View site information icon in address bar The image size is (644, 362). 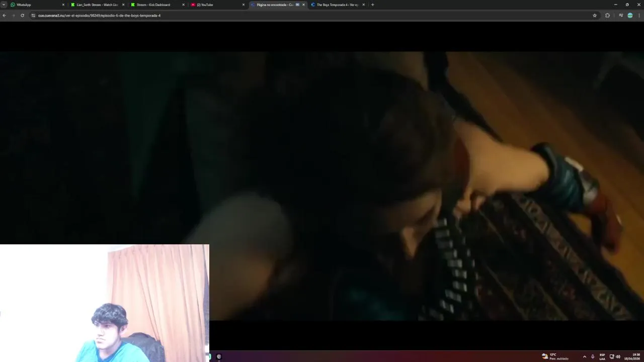[x=33, y=16]
